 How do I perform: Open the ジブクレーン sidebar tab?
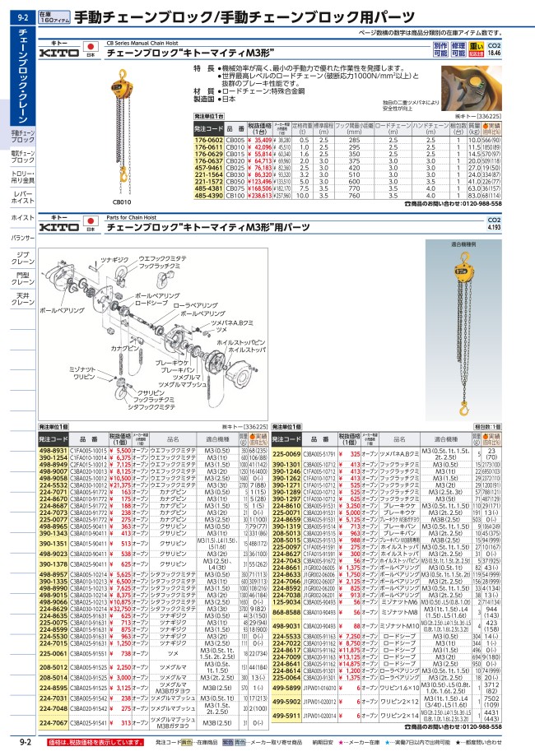pos(23,258)
